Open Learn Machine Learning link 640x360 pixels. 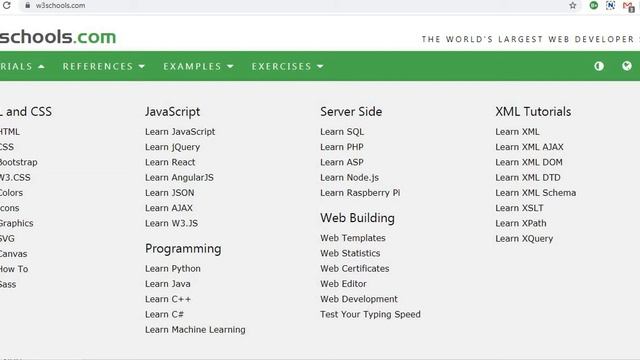tap(195, 329)
